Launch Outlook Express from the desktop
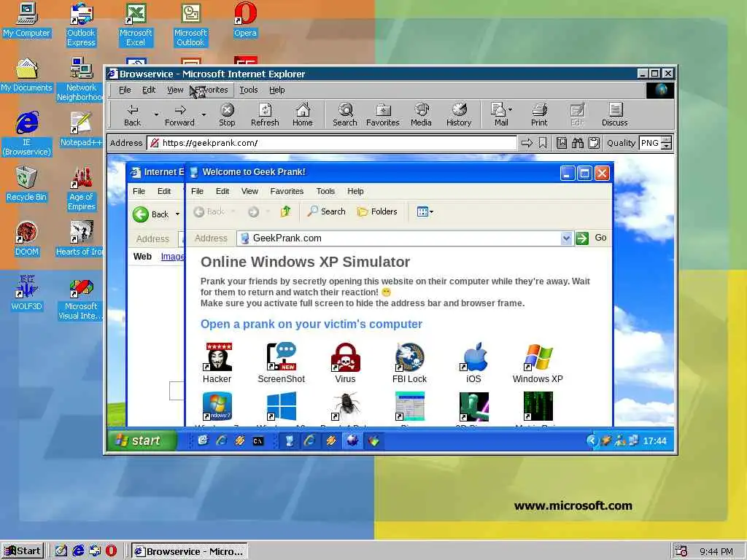The width and height of the screenshot is (747, 560). tap(81, 25)
